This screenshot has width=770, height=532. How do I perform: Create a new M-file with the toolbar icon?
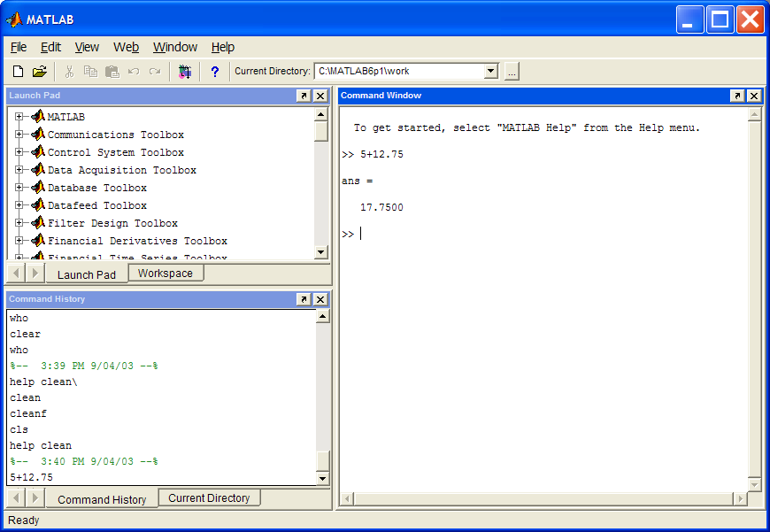[x=19, y=72]
